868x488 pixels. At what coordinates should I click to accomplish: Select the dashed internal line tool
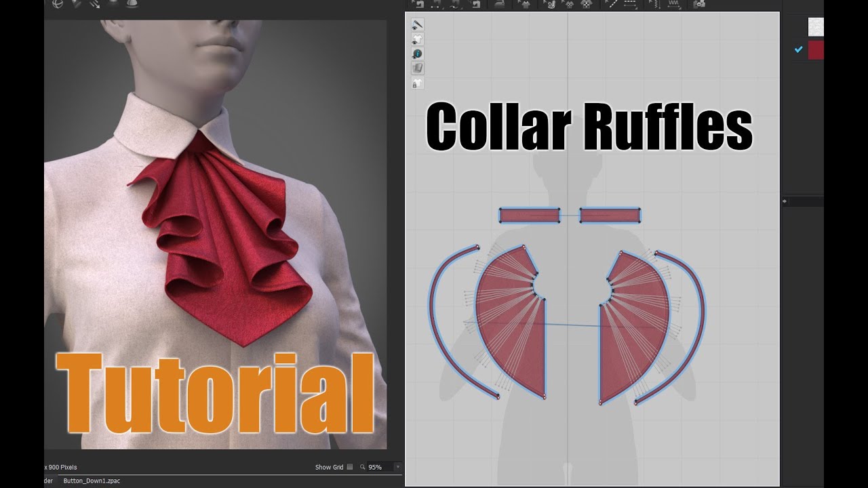click(x=631, y=4)
